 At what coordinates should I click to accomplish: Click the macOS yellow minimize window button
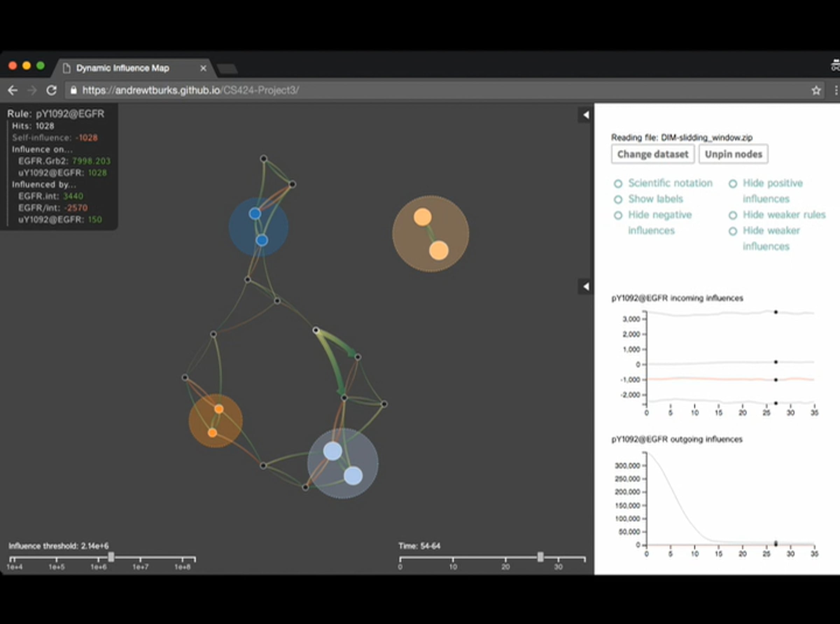point(27,66)
